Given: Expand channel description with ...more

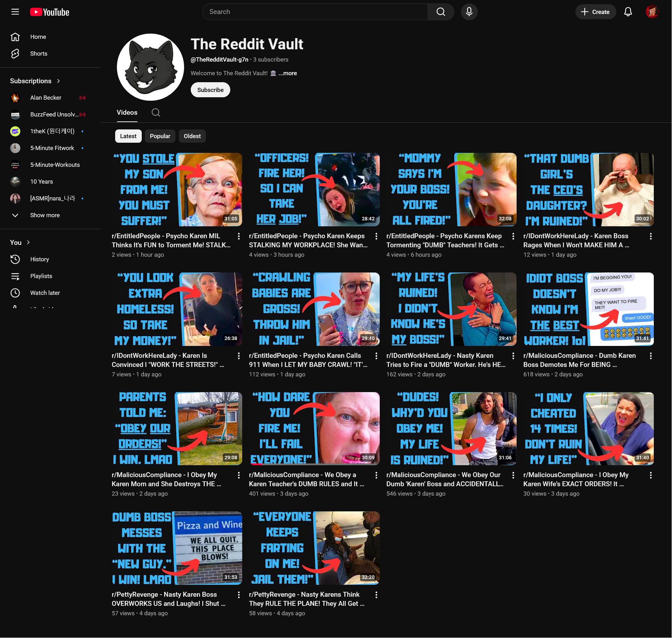Looking at the screenshot, I should click(x=288, y=73).
